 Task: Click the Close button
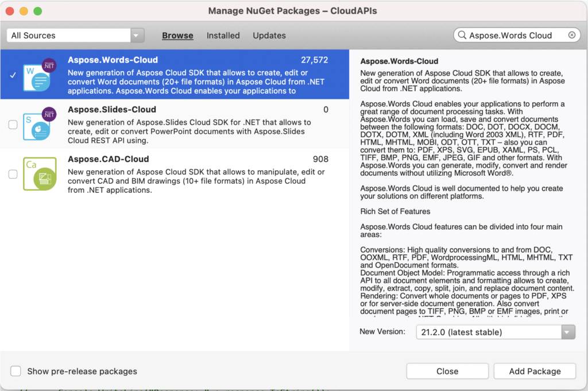point(447,371)
